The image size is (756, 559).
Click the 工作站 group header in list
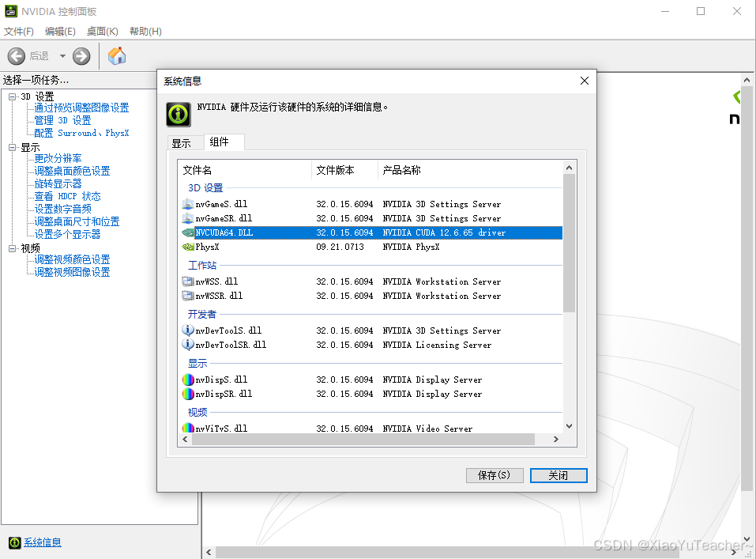[x=202, y=265]
